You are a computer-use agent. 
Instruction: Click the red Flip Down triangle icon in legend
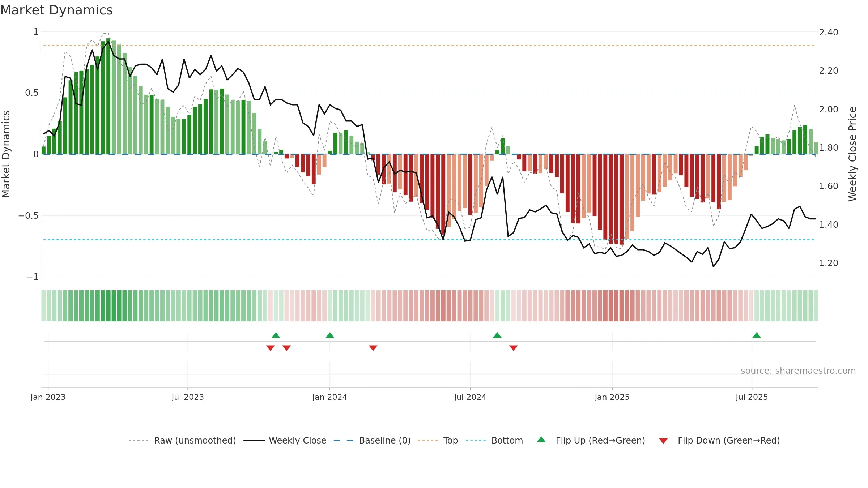pyautogui.click(x=663, y=441)
